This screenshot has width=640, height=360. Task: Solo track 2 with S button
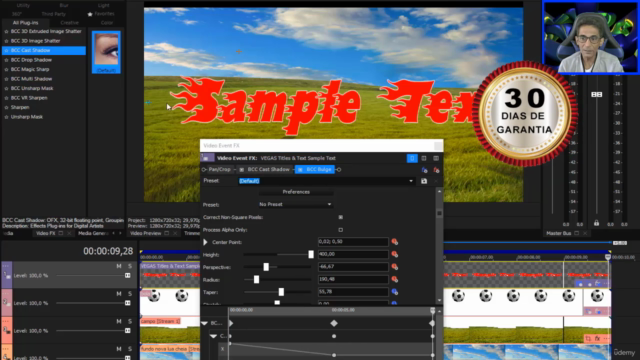click(130, 294)
